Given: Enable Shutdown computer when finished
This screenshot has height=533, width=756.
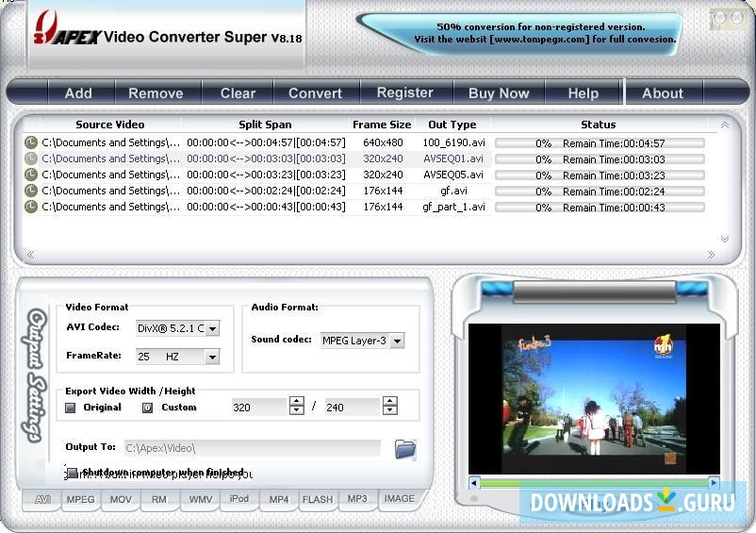Looking at the screenshot, I should (72, 473).
